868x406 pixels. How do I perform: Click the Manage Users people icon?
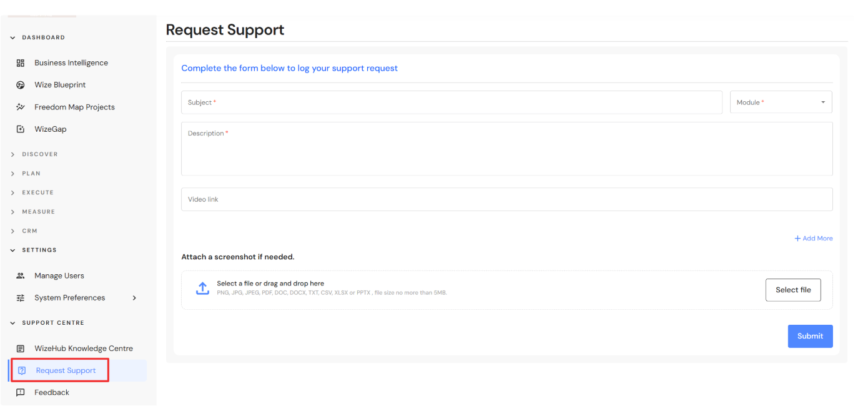pyautogui.click(x=21, y=276)
